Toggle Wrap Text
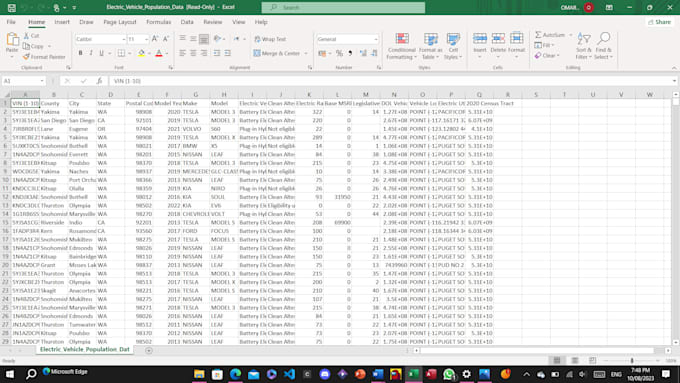The height and width of the screenshot is (383, 680). [270, 39]
